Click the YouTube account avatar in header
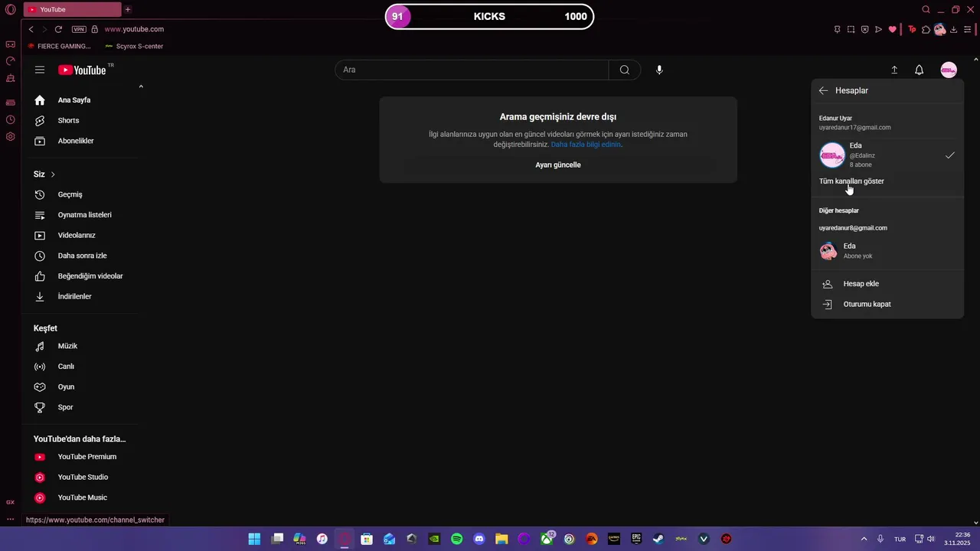This screenshot has height=551, width=980. [949, 70]
